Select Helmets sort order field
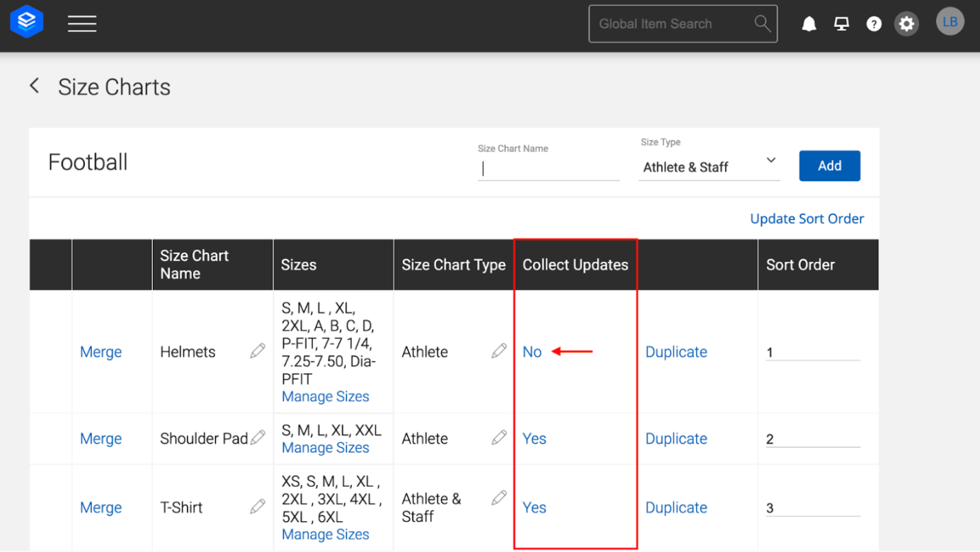Viewport: 980px width, 552px height. tap(813, 352)
